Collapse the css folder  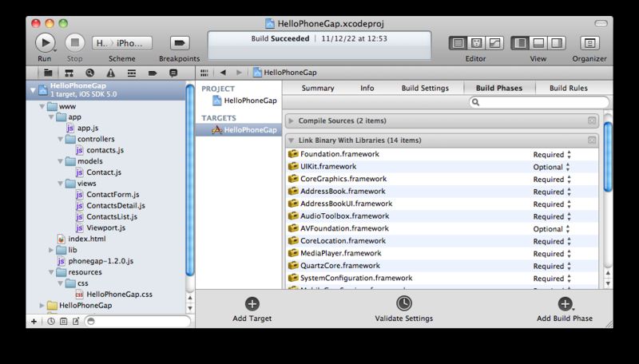tap(61, 283)
